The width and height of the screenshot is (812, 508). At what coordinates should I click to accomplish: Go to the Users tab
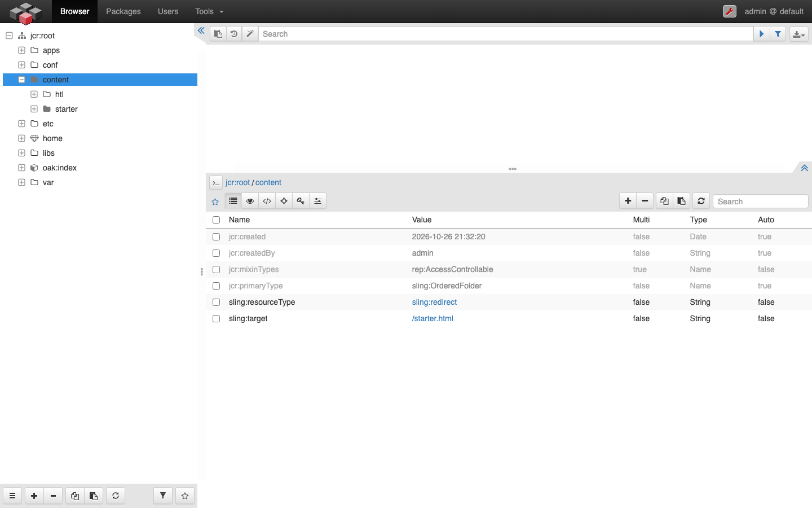(x=168, y=11)
